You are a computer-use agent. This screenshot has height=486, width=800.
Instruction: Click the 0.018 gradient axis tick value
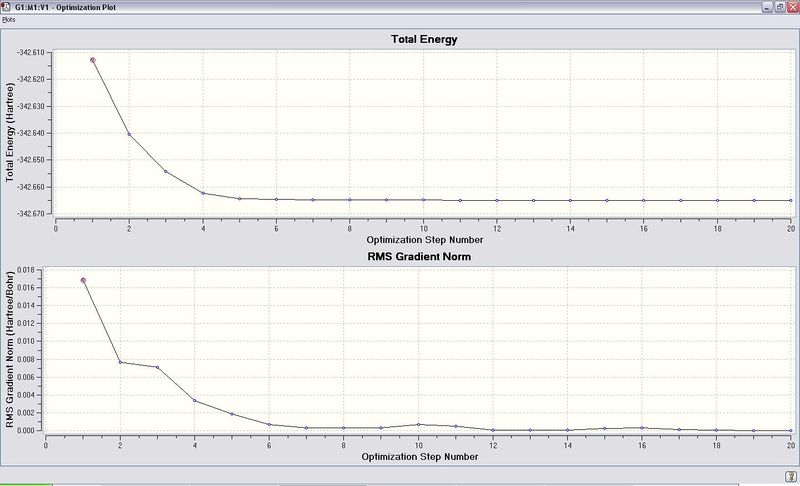(26, 270)
